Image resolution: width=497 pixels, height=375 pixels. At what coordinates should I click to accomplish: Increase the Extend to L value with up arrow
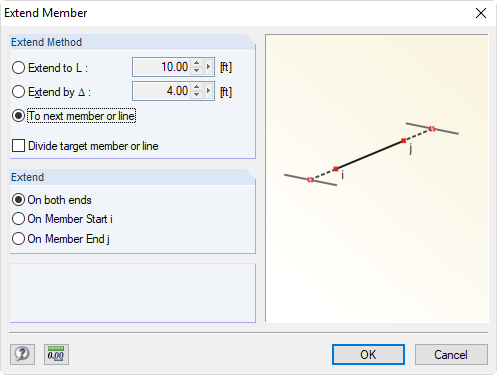pyautogui.click(x=197, y=63)
